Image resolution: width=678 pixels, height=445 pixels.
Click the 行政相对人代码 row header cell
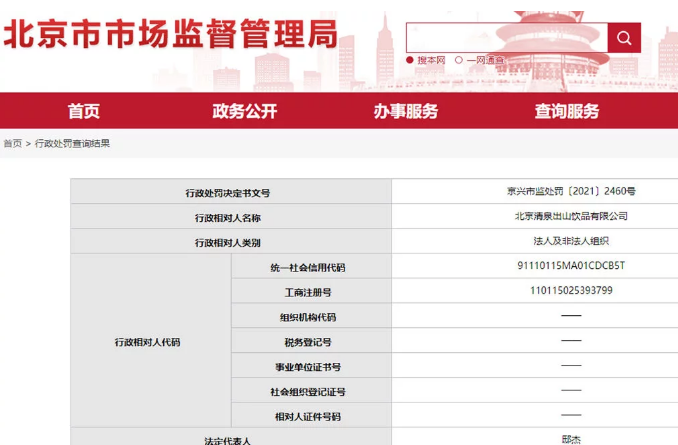click(x=148, y=342)
